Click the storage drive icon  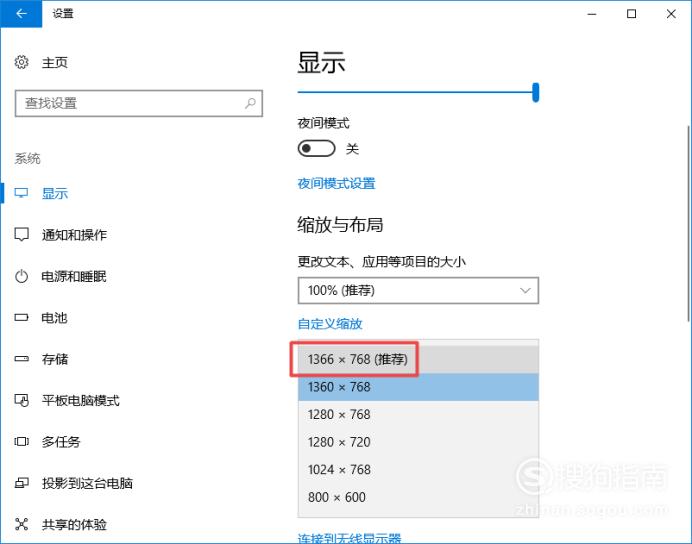pyautogui.click(x=21, y=359)
